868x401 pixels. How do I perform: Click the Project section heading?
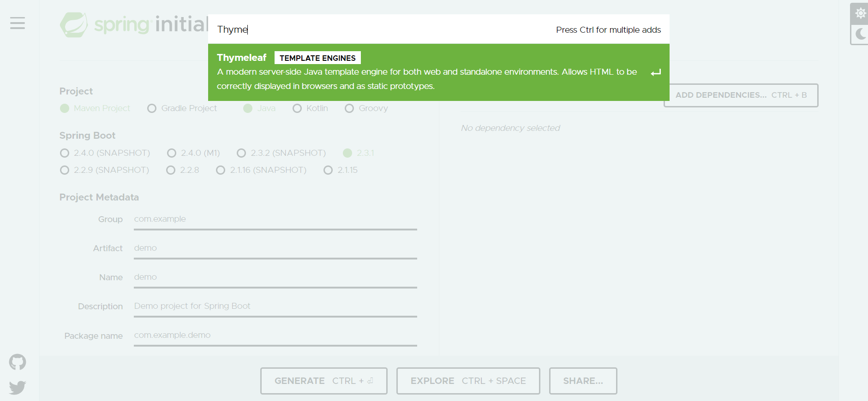point(76,91)
